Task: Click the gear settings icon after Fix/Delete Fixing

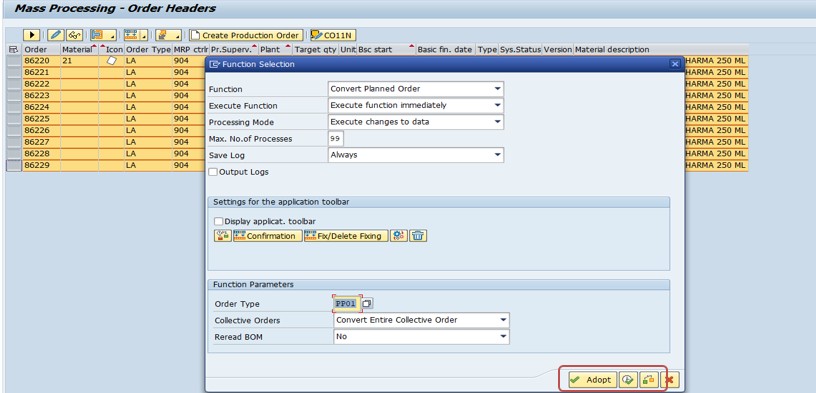Action: pos(399,236)
